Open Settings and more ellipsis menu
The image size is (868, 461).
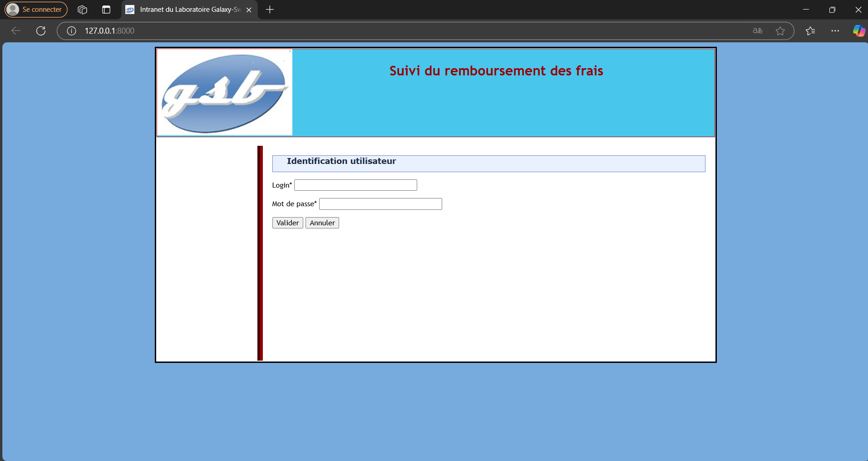[x=835, y=31]
